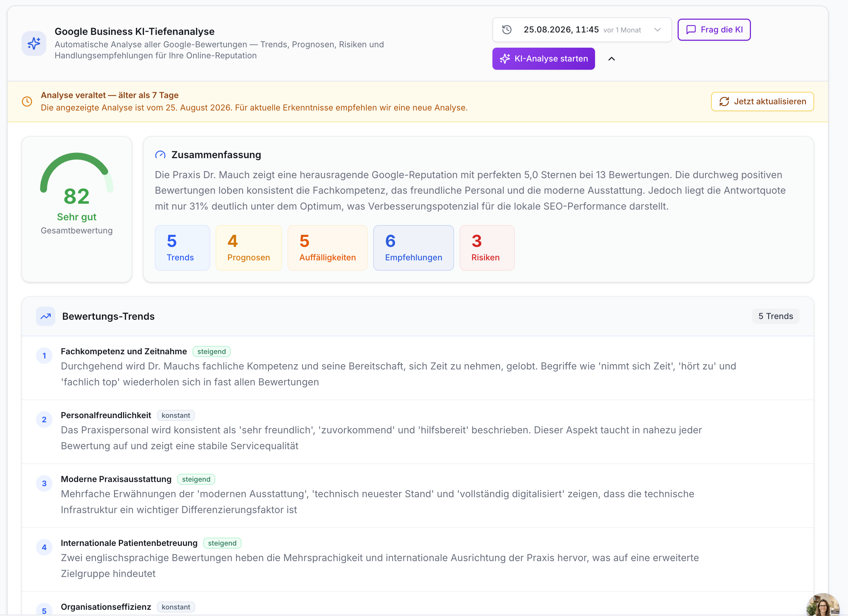Start the KI-Analyse starten button

pyautogui.click(x=543, y=59)
